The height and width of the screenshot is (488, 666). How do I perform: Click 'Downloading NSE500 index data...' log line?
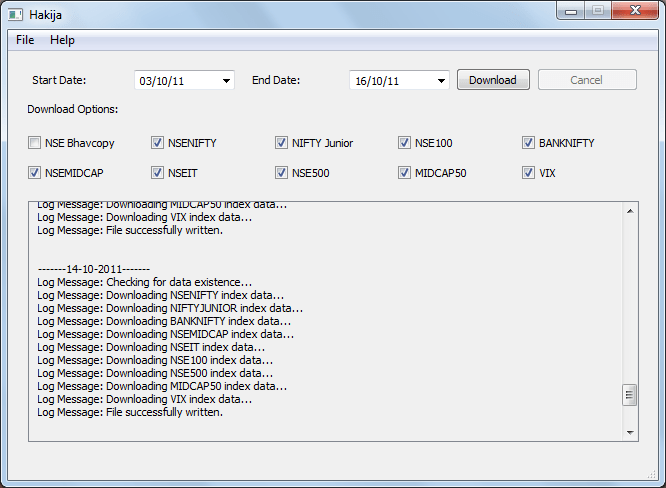pos(155,373)
